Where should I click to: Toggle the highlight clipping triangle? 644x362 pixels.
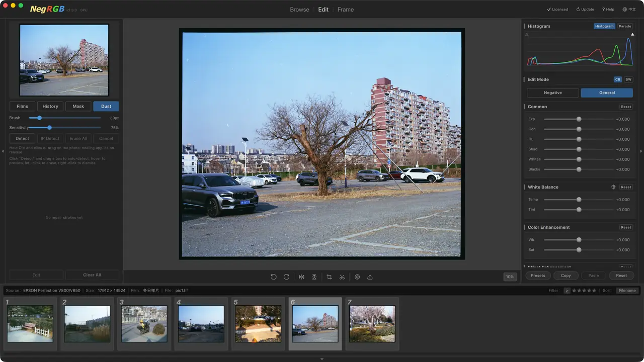(633, 35)
